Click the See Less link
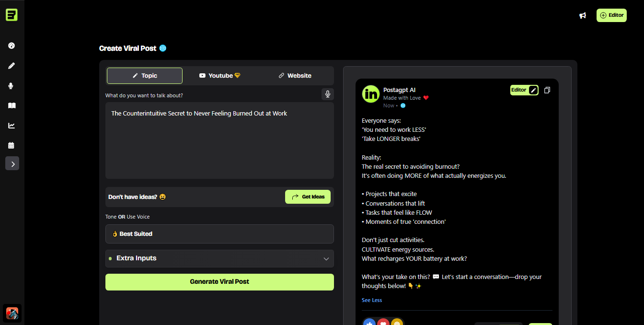Screen dimensions: 644x325 pos(372,300)
